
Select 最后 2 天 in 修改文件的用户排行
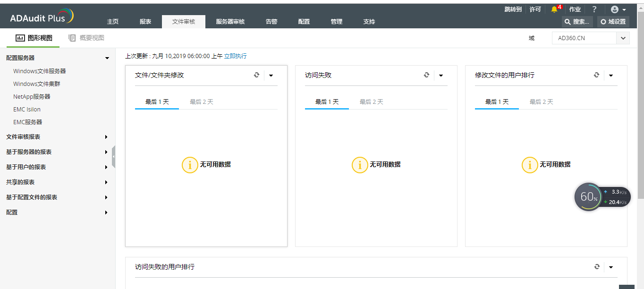tap(542, 102)
